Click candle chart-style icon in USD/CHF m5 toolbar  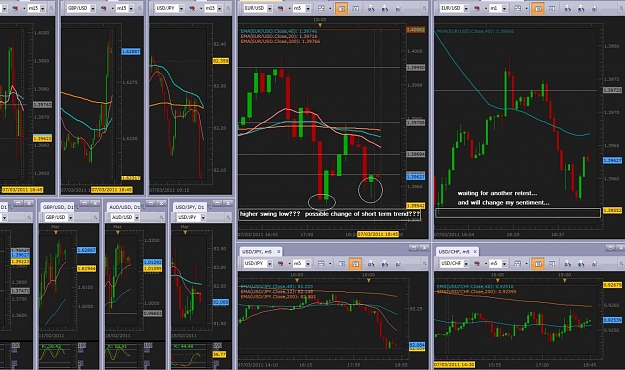[478, 264]
